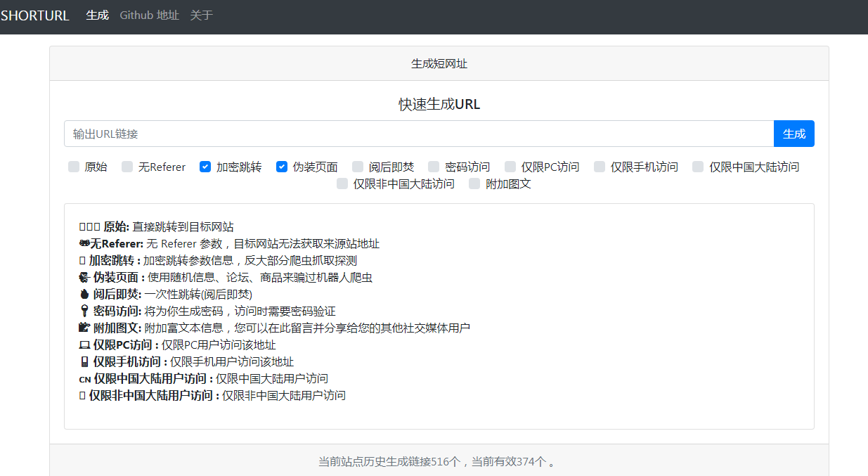The height and width of the screenshot is (476, 868).
Task: Tick the 仅限PC访问 checkbox
Action: (510, 167)
